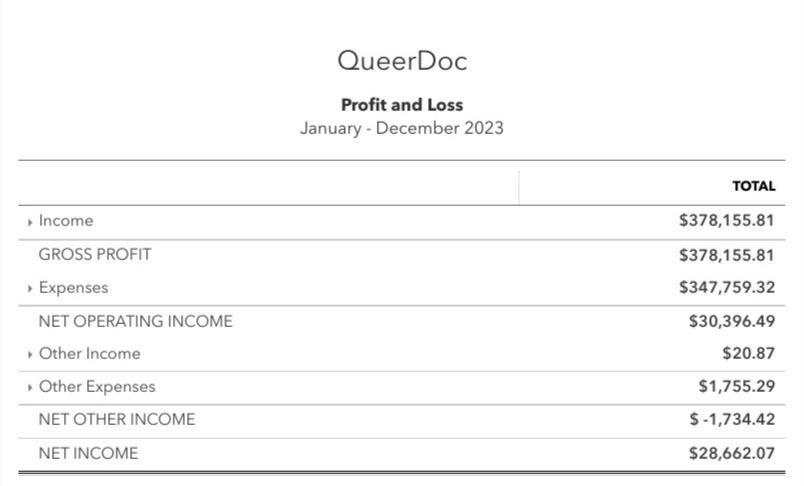This screenshot has height=486, width=804.
Task: Select the Expenses row label
Action: pos(73,288)
